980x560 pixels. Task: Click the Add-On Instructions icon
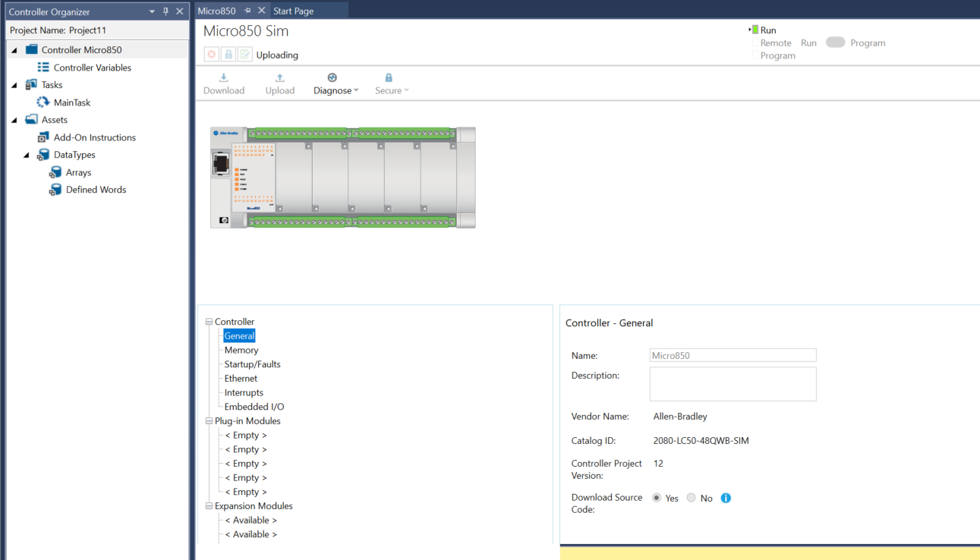43,137
